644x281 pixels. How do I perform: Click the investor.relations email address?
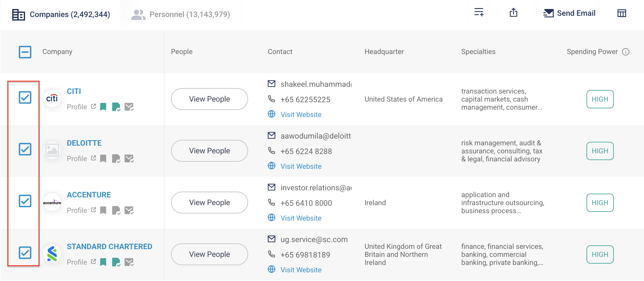point(316,188)
